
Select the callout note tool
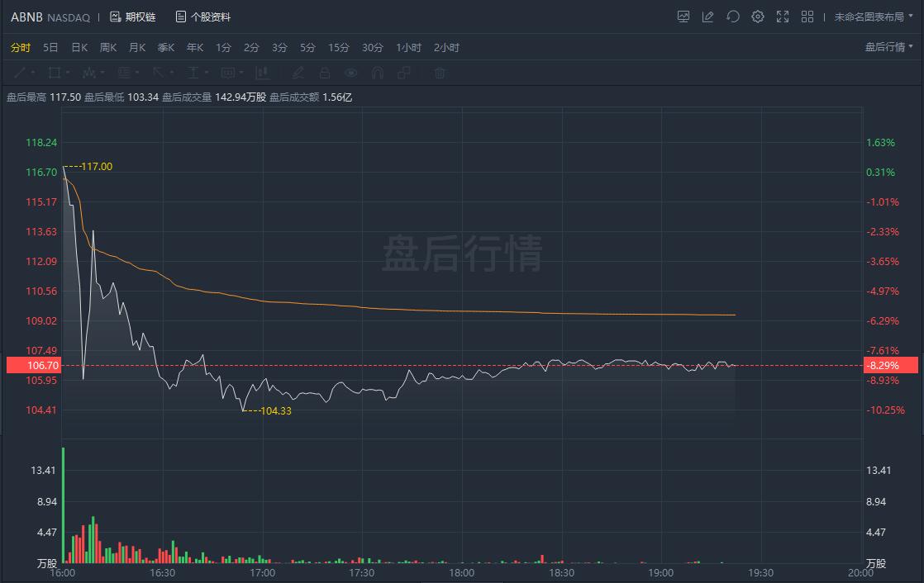227,73
